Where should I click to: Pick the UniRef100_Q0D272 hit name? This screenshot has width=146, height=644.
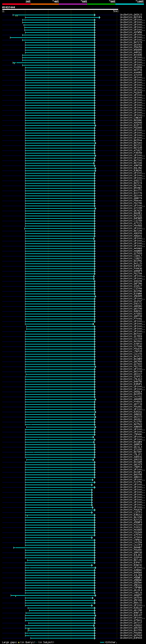click(x=131, y=181)
